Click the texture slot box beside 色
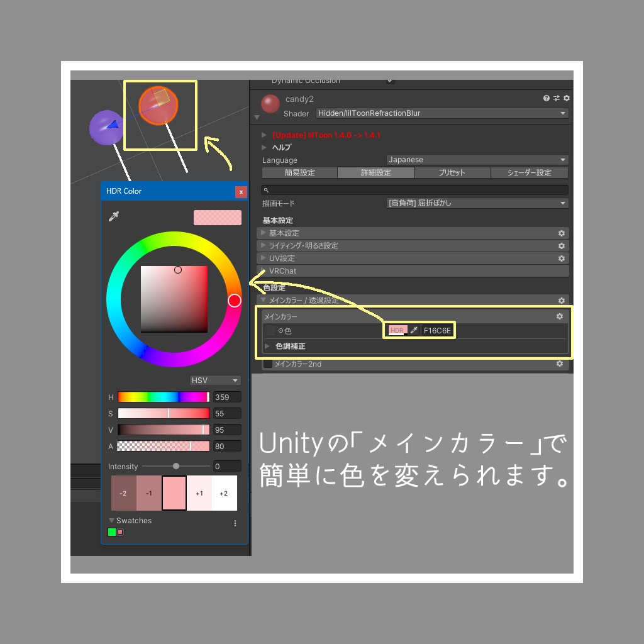 coord(270,330)
